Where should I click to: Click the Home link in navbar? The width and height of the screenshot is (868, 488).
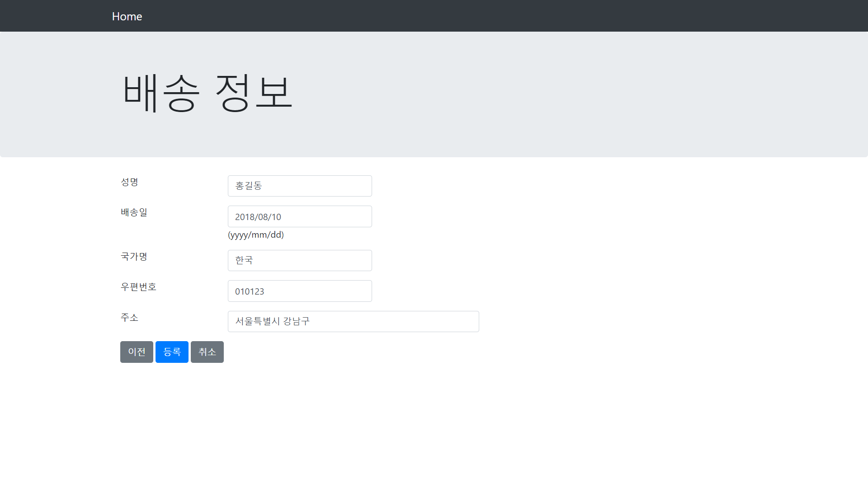coord(127,16)
